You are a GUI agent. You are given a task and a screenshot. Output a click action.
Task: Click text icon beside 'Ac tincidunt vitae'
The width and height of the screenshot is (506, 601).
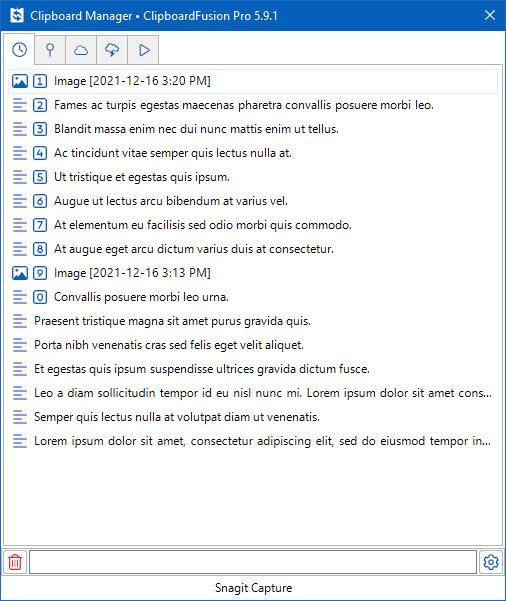click(x=20, y=153)
